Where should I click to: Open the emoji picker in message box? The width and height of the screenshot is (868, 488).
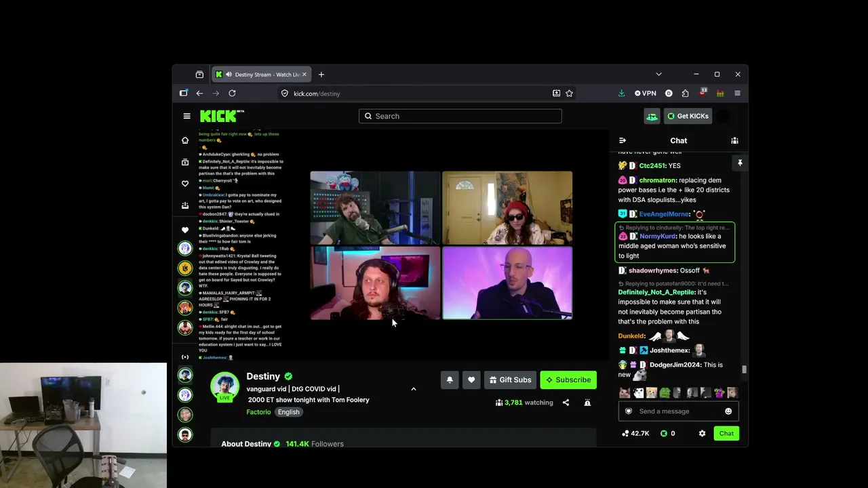pyautogui.click(x=728, y=411)
